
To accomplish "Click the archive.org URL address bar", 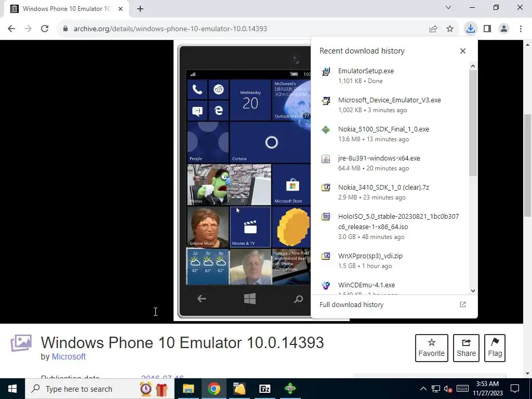I will tap(170, 29).
